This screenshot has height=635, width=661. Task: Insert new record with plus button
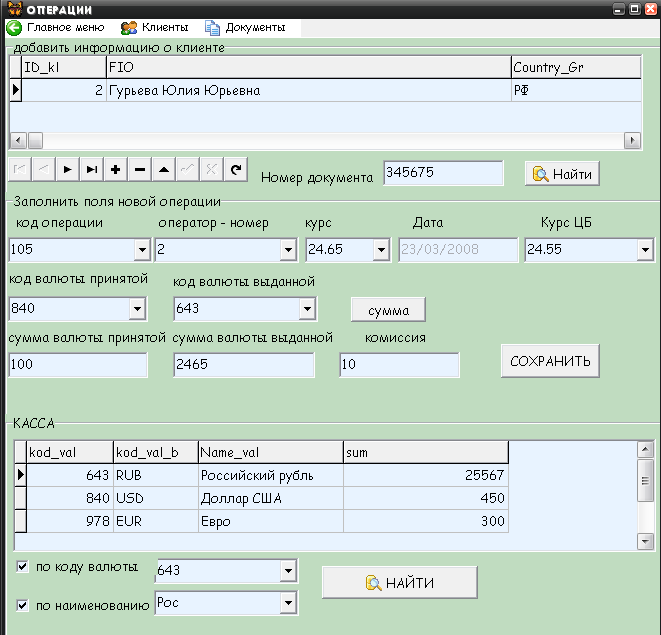116,170
